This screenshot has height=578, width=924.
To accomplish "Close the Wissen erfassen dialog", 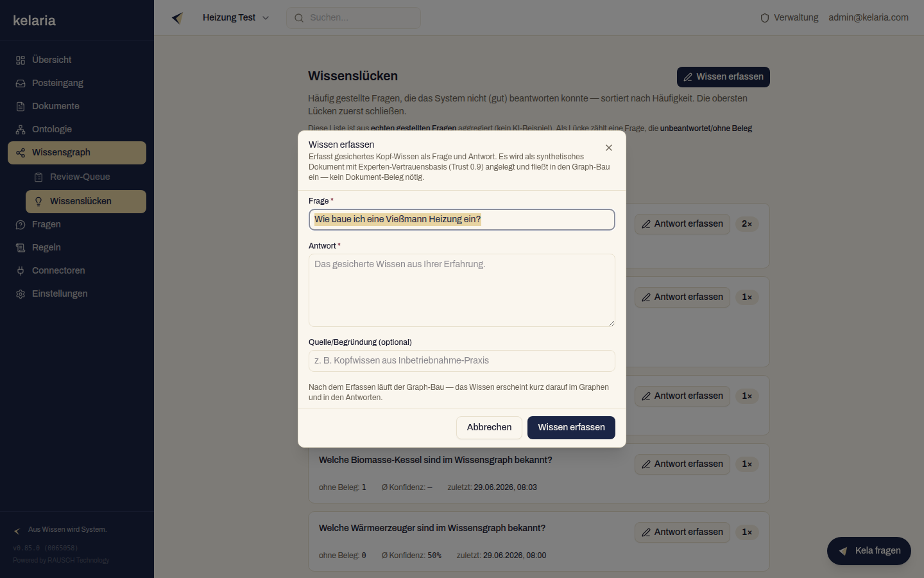I will (x=609, y=148).
